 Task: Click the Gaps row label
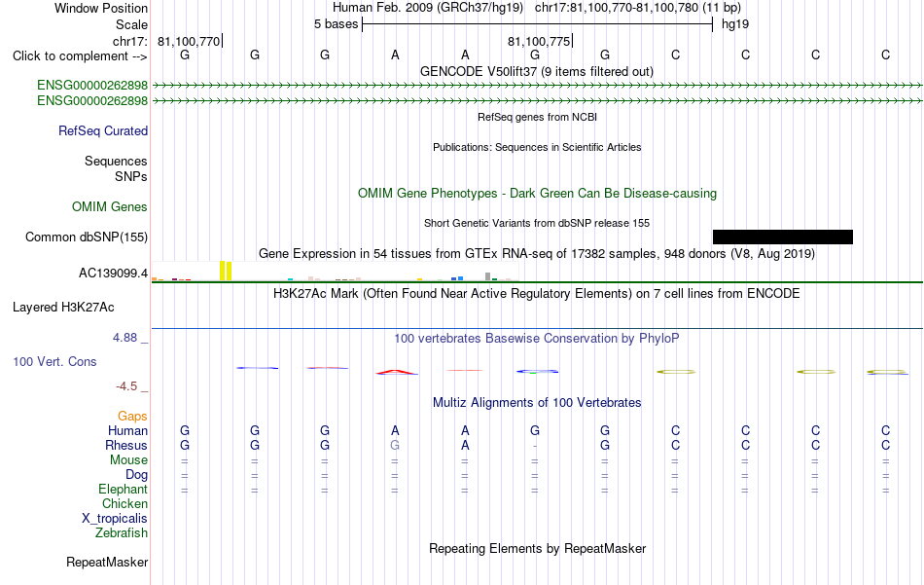coord(132,417)
